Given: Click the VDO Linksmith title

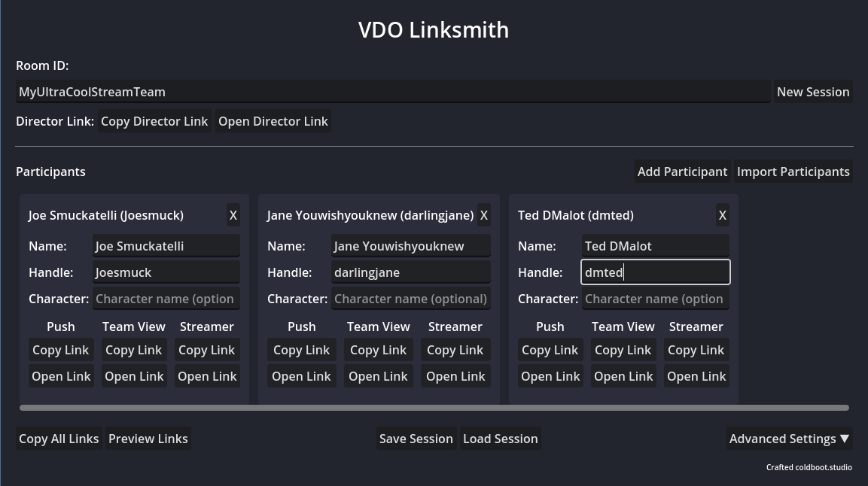Looking at the screenshot, I should (x=434, y=30).
